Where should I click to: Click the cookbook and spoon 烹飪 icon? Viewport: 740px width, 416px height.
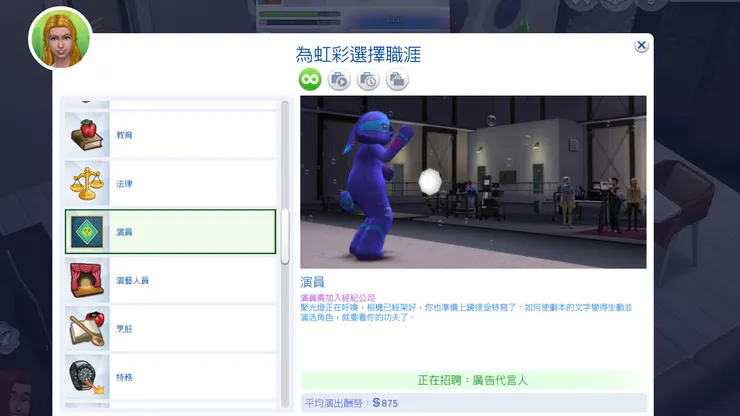[x=87, y=329]
